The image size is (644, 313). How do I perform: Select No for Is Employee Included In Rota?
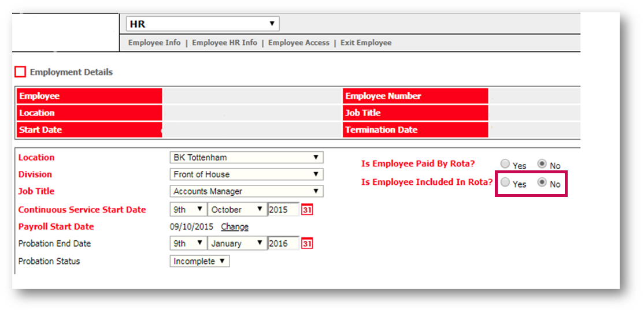click(x=542, y=182)
